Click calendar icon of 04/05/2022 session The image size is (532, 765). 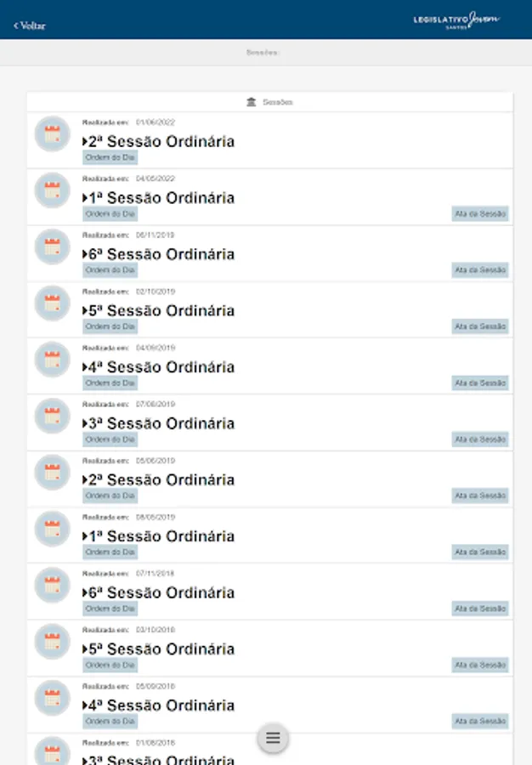pos(52,190)
